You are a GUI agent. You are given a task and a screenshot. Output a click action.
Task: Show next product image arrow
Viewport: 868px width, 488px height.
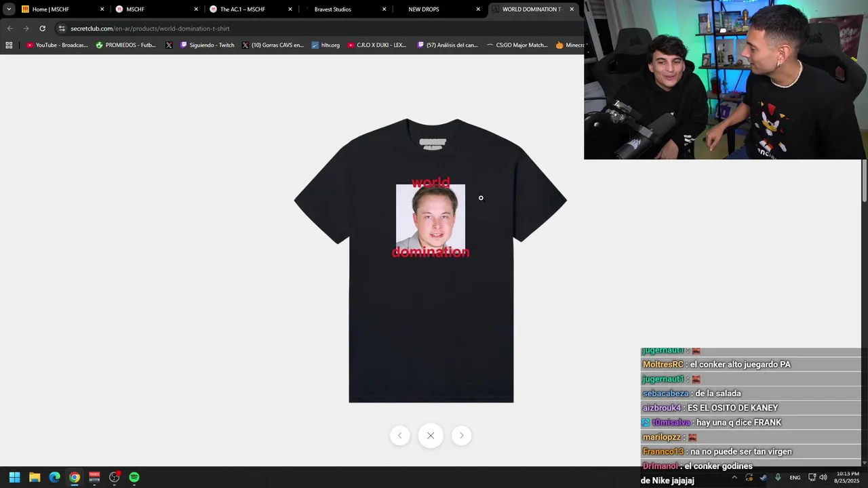click(x=462, y=436)
